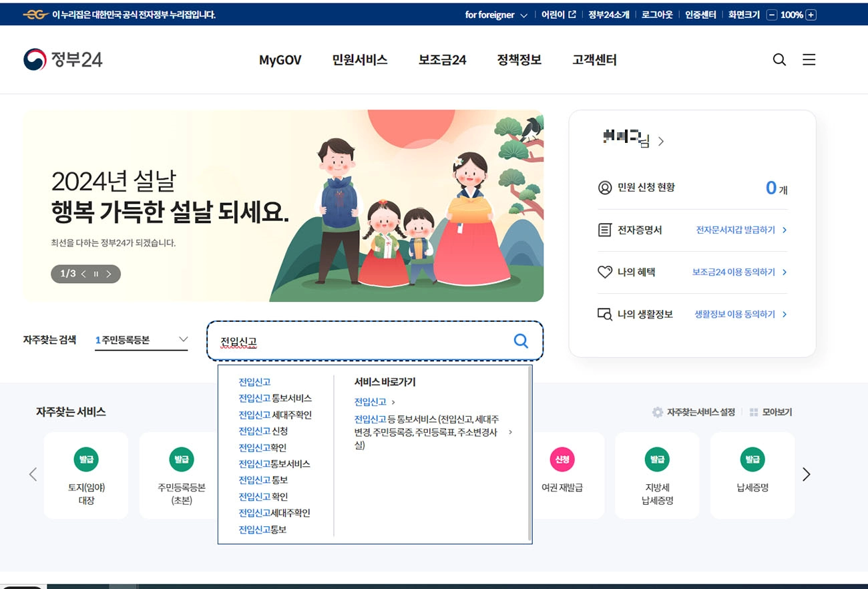This screenshot has height=589, width=868.
Task: Click the 토지(임야)대장 발급 service card
Action: pos(86,475)
